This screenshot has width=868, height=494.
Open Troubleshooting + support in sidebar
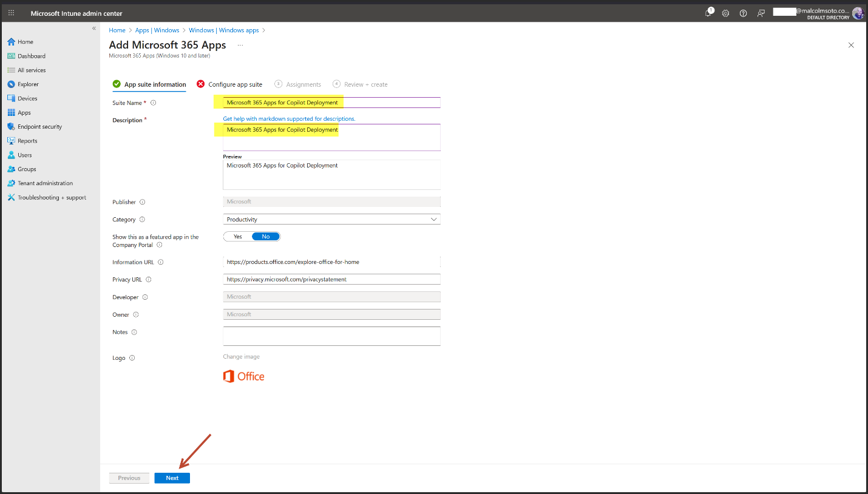click(x=52, y=198)
